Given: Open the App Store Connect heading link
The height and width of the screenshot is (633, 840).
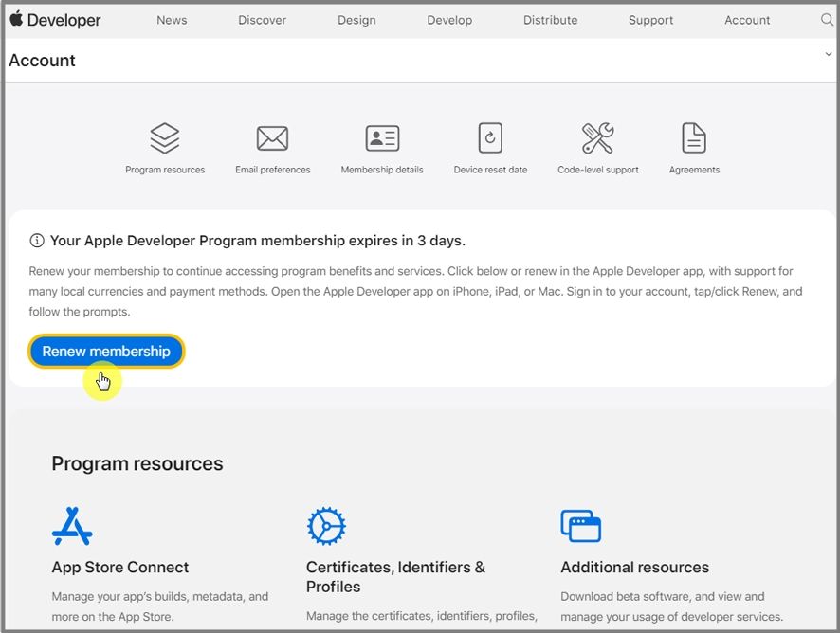Looking at the screenshot, I should (x=120, y=568).
